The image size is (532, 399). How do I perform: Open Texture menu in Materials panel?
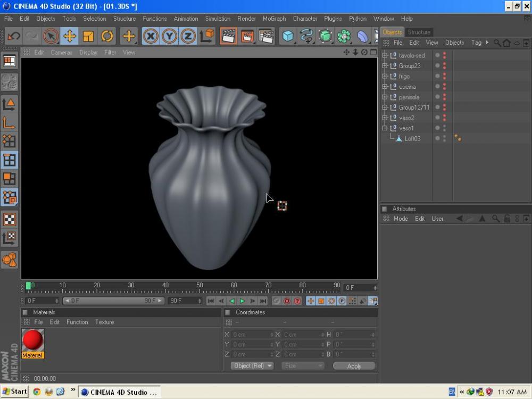tap(104, 322)
